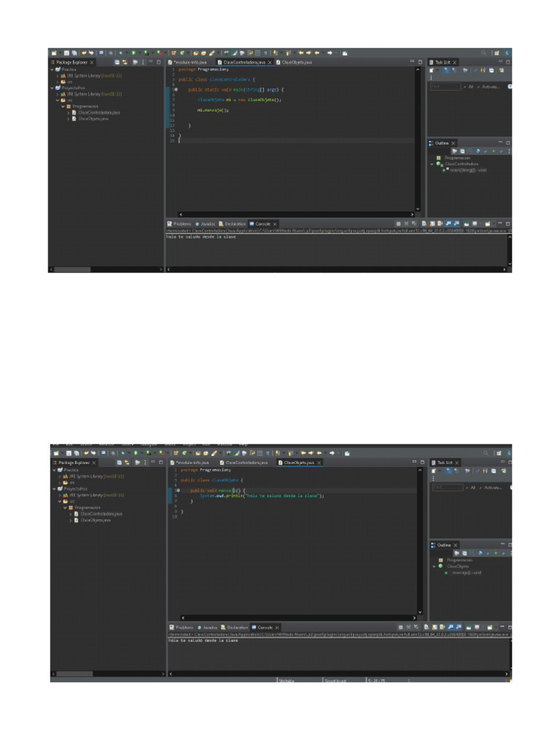Open toolbar Search magnifier in the ClaseControladora editor window

click(484, 53)
